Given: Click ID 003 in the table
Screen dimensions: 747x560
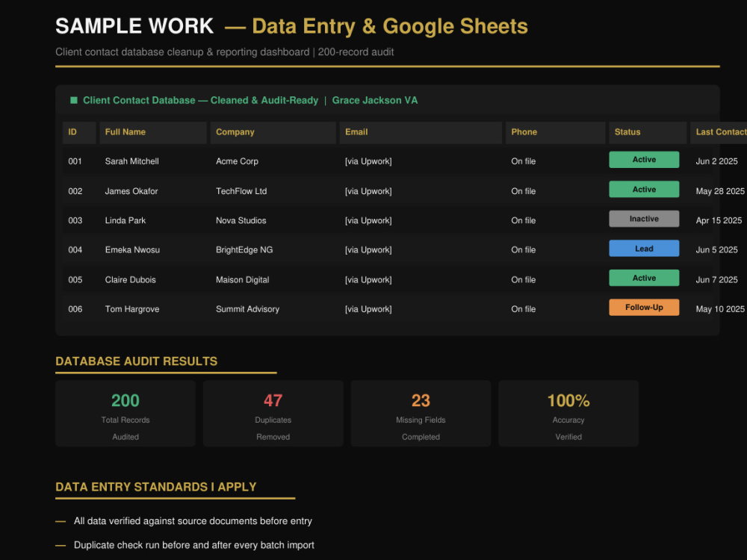Looking at the screenshot, I should (75, 220).
